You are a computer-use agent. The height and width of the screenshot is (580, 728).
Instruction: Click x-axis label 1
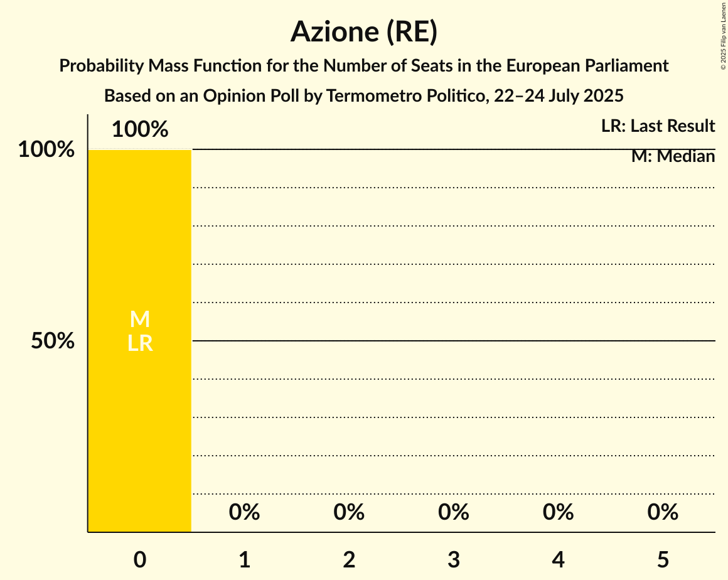coord(245,559)
